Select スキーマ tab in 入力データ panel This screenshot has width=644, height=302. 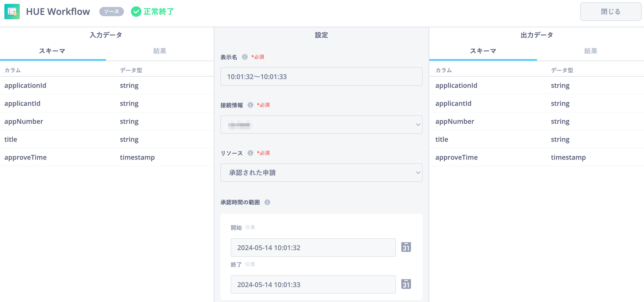[x=52, y=51]
